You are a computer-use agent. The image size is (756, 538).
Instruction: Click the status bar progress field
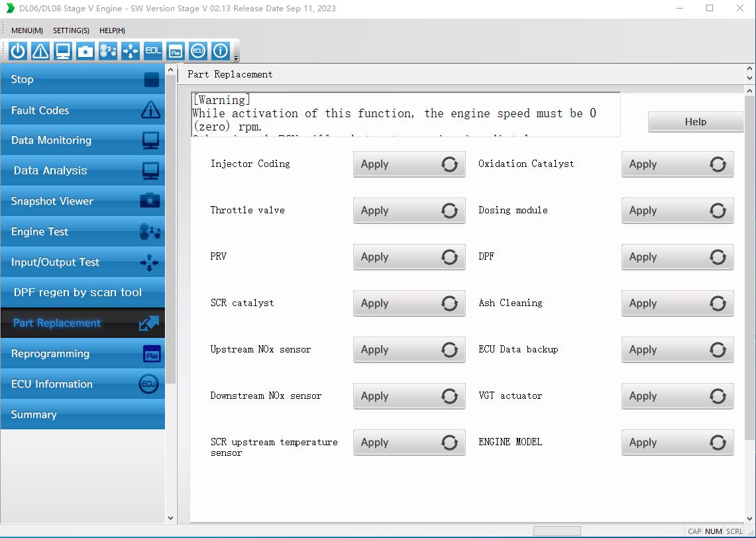[x=557, y=531]
